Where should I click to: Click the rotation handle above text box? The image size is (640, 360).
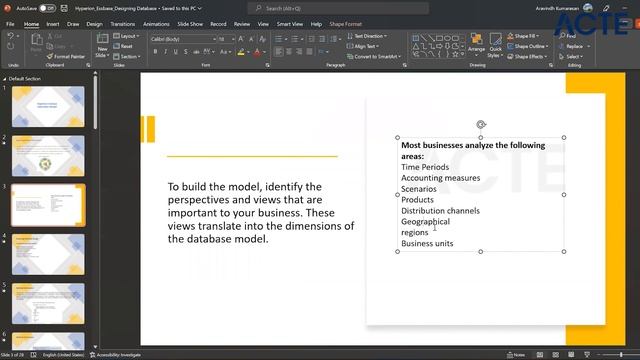coord(481,124)
